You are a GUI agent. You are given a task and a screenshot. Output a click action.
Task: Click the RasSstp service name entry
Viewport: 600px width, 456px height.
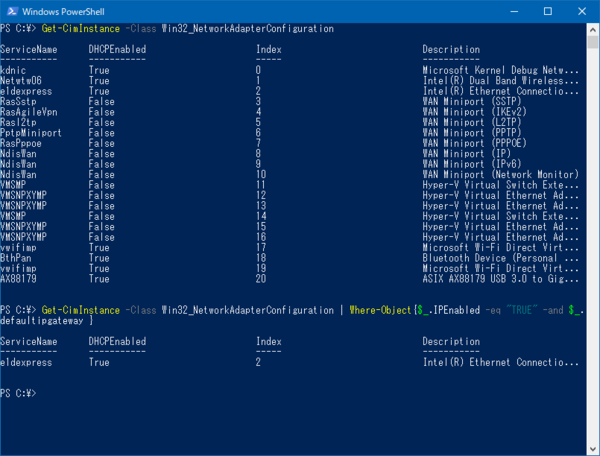[19, 101]
